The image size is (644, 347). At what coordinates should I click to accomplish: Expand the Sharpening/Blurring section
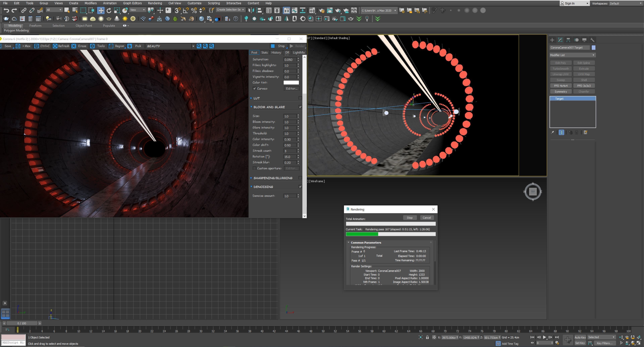[251, 178]
